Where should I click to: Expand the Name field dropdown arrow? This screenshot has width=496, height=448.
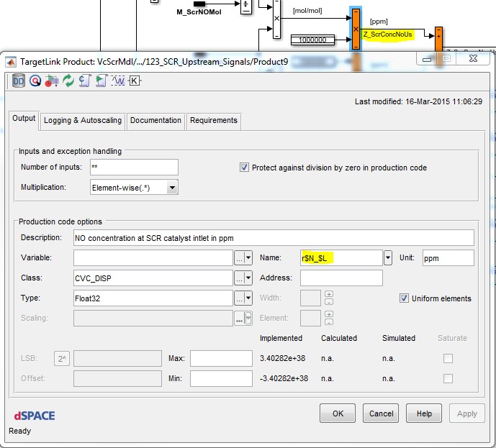(388, 257)
